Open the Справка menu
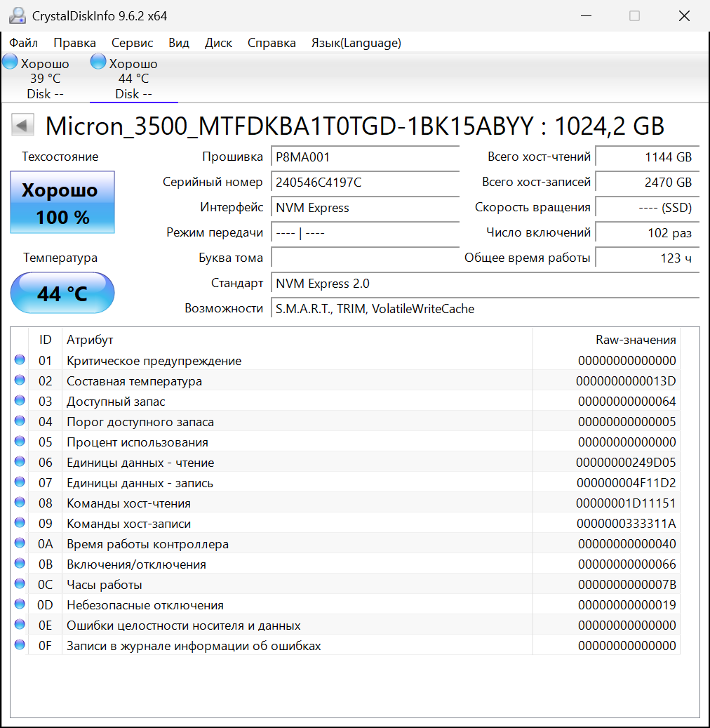This screenshot has height=728, width=710. pyautogui.click(x=272, y=44)
